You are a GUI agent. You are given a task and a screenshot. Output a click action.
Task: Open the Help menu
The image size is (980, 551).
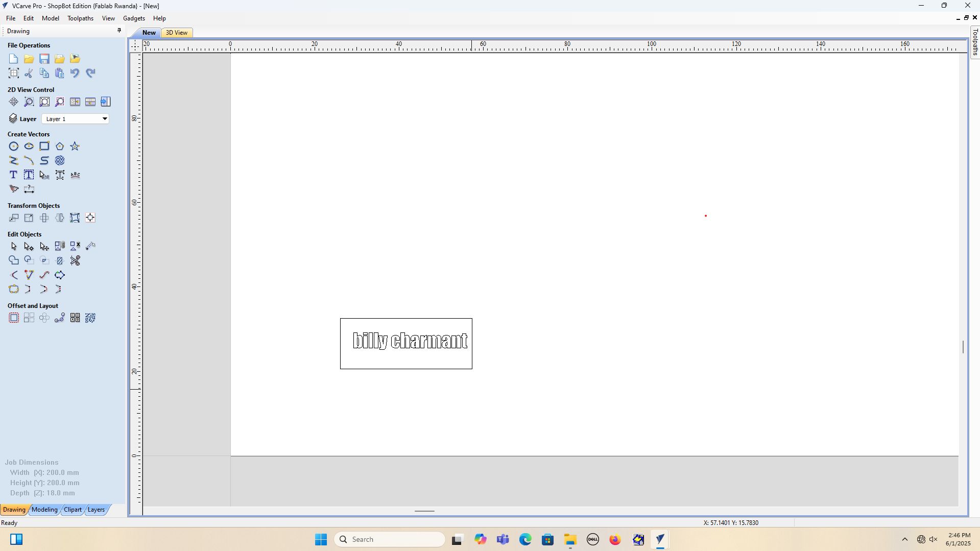tap(159, 18)
